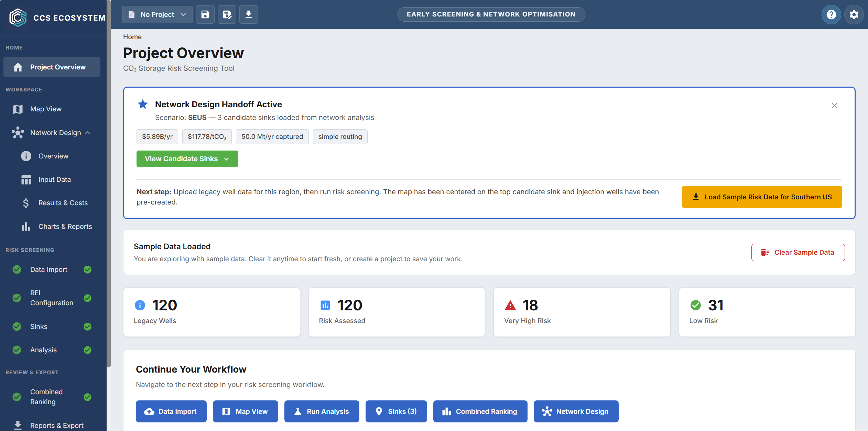This screenshot has width=868, height=431.
Task: Open the No Project dropdown
Action: point(157,14)
